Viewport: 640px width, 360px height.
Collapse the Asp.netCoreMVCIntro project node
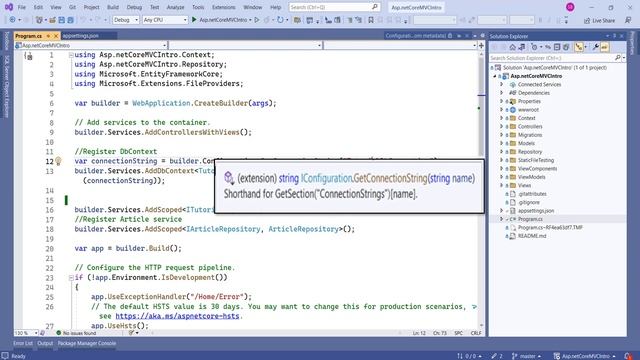point(495,76)
